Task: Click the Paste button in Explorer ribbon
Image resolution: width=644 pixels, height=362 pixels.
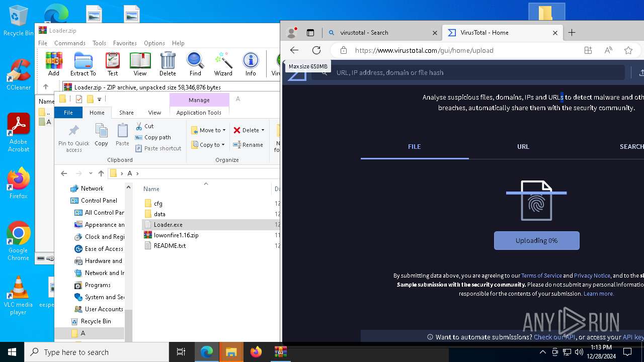Action: (122, 135)
